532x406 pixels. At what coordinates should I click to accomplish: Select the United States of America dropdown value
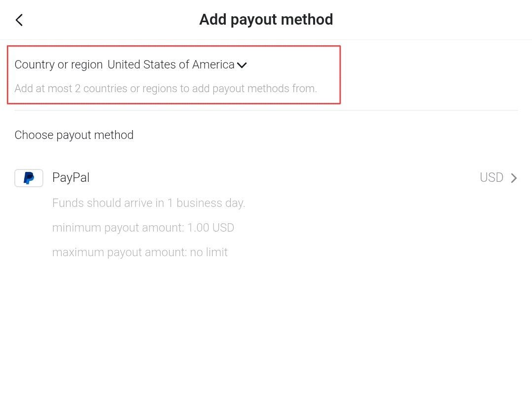click(171, 65)
